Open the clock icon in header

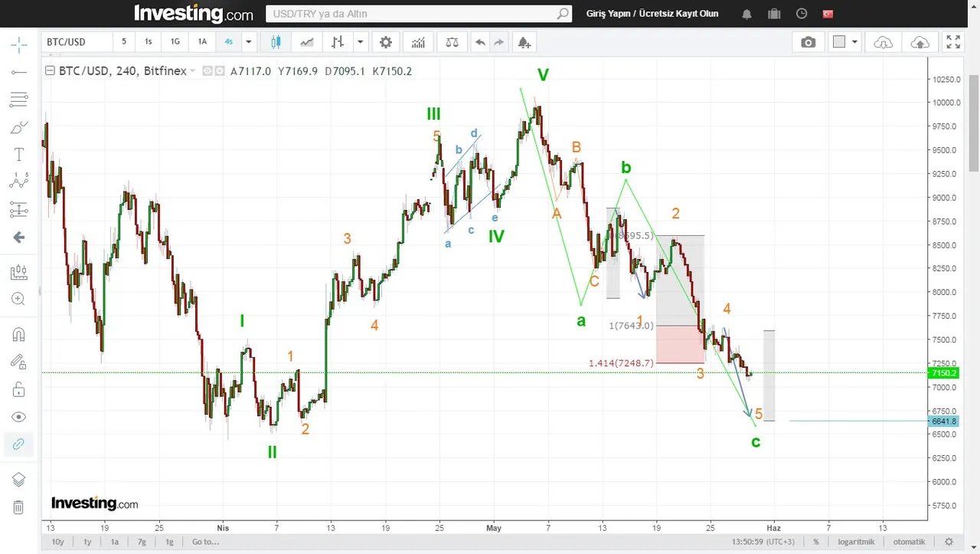click(802, 14)
